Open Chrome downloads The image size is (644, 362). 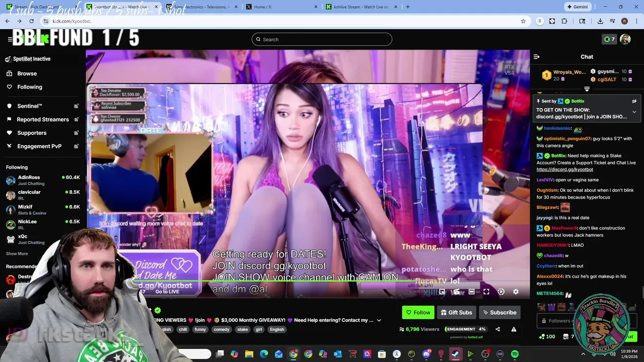click(x=600, y=21)
